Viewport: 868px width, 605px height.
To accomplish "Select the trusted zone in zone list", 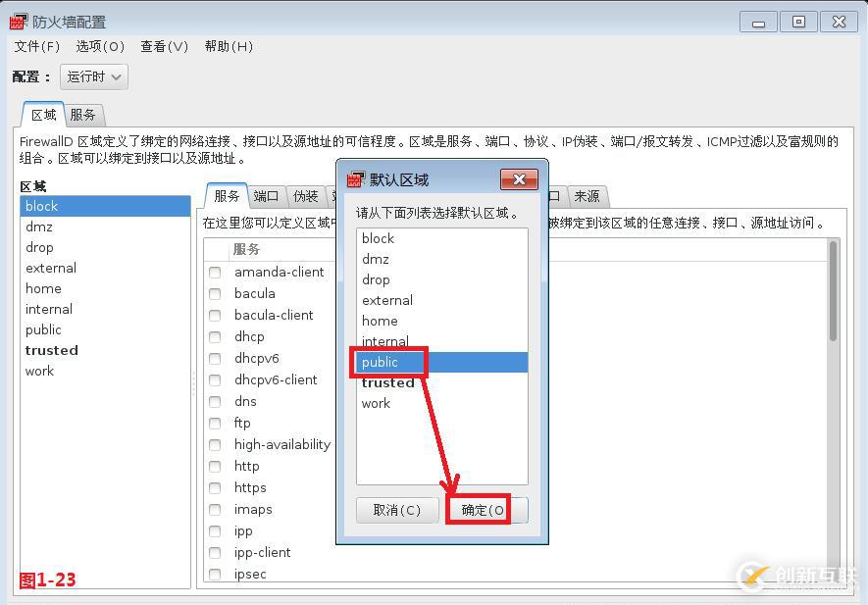I will [x=51, y=350].
